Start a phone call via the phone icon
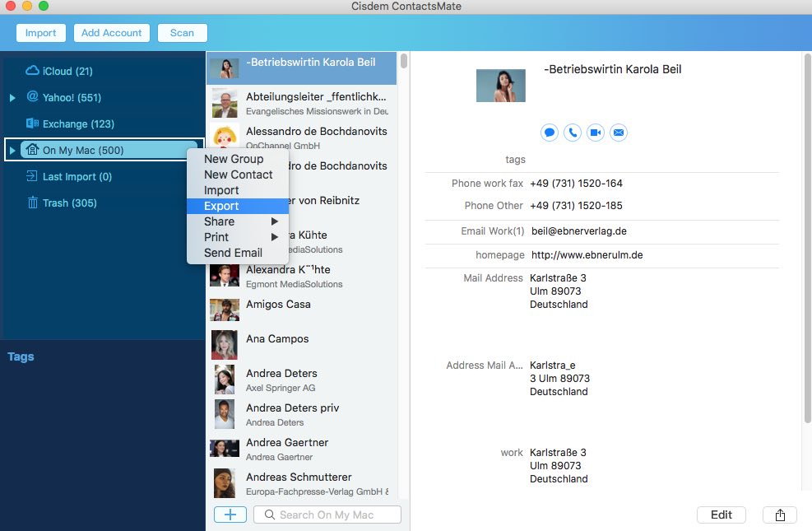812x531 pixels. (572, 132)
